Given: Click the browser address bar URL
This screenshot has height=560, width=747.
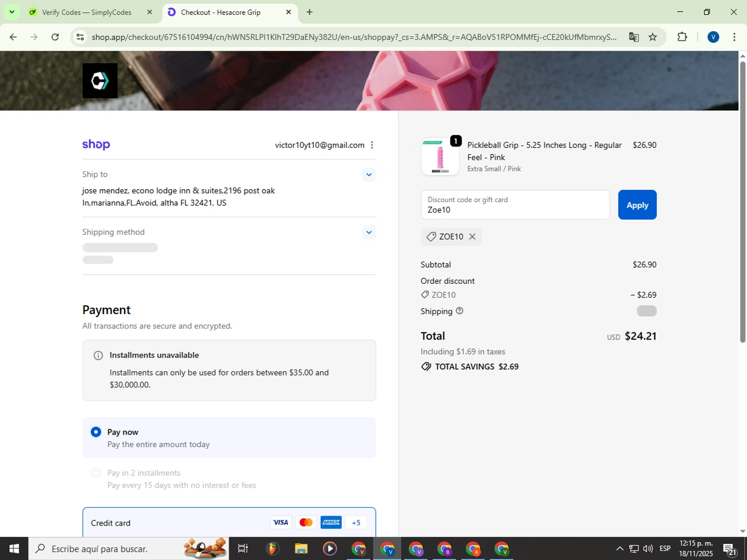Looking at the screenshot, I should (354, 37).
